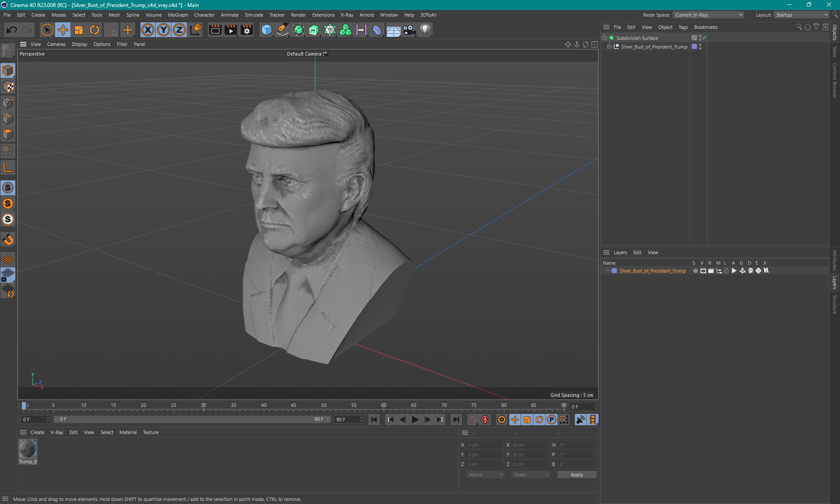Activate the Scale tool
This screenshot has height=504, width=840.
79,29
